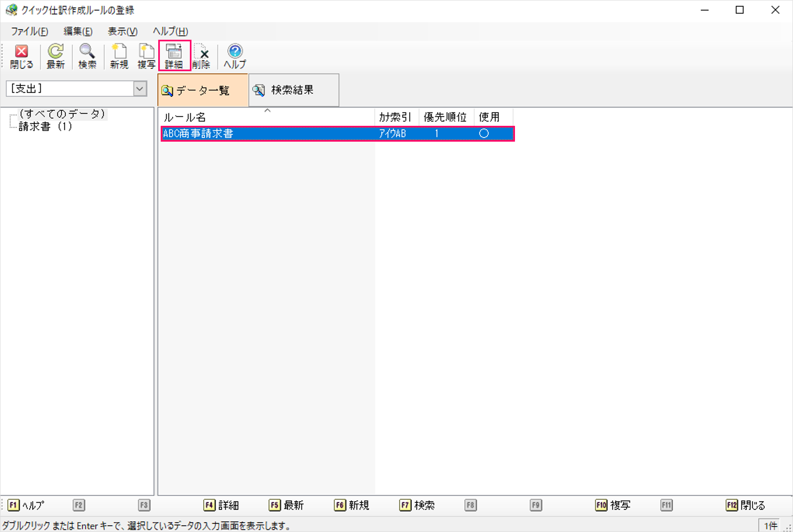Expand the [支出] dropdown arrow
The width and height of the screenshot is (793, 532).
[x=139, y=89]
